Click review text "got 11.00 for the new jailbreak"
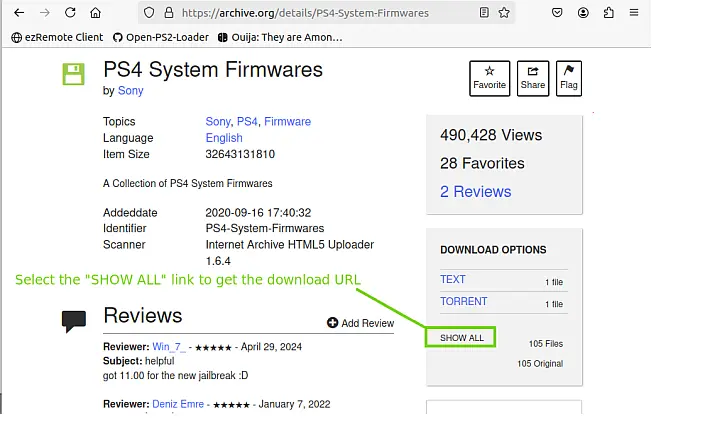This screenshot has width=710, height=426. pos(175,375)
